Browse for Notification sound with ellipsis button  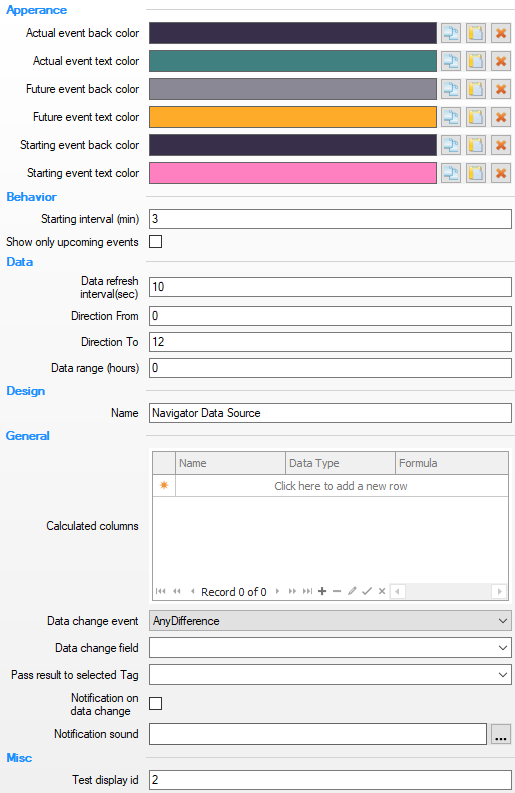(x=501, y=734)
